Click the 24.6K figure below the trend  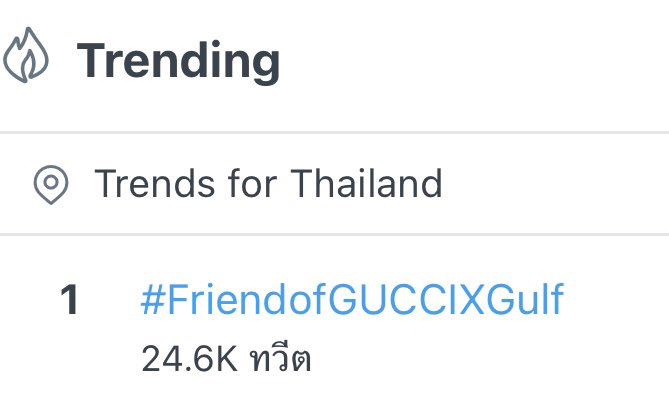tap(188, 359)
